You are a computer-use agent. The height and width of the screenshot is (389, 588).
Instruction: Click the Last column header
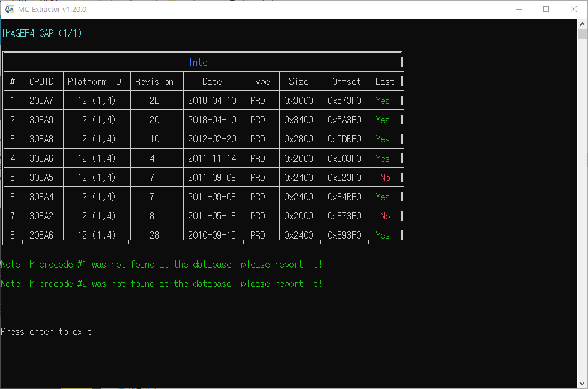point(385,82)
